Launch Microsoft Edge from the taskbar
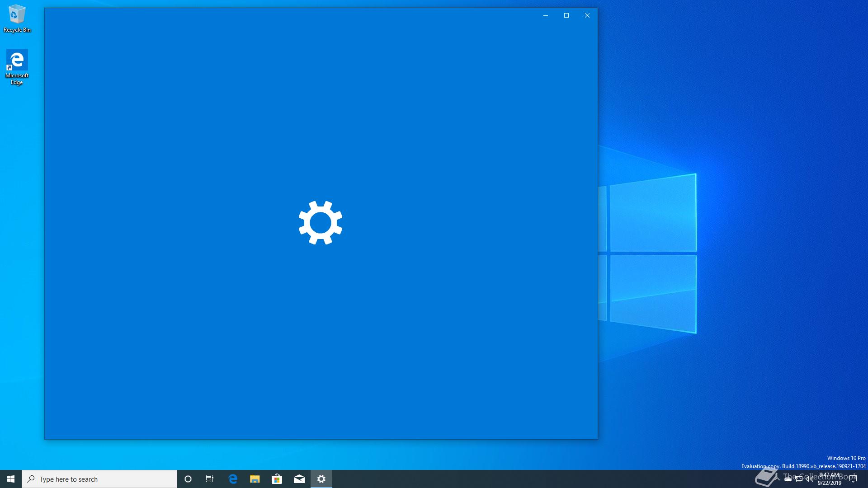868x488 pixels. click(x=233, y=479)
